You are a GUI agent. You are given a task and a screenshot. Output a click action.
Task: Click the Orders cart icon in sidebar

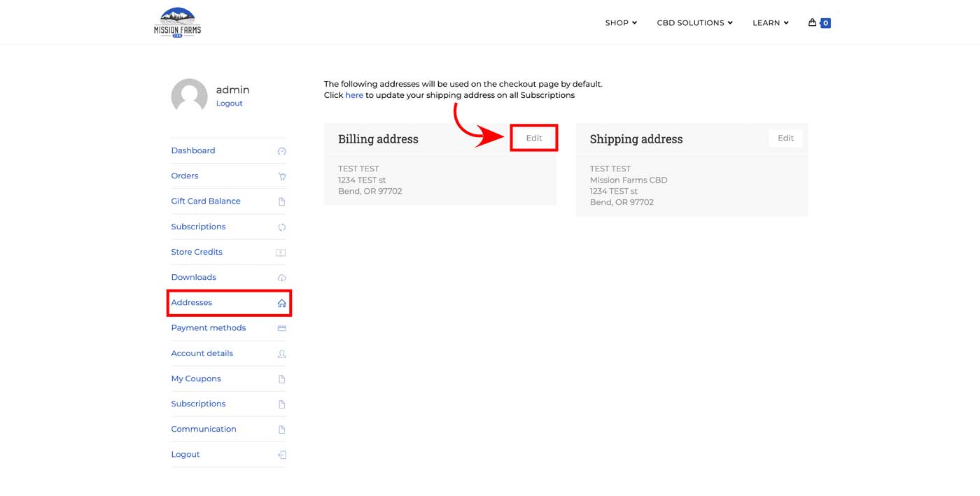281,176
